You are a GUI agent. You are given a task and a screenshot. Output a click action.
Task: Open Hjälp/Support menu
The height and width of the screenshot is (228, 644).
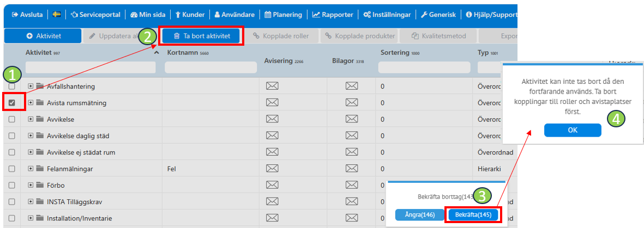pos(491,14)
